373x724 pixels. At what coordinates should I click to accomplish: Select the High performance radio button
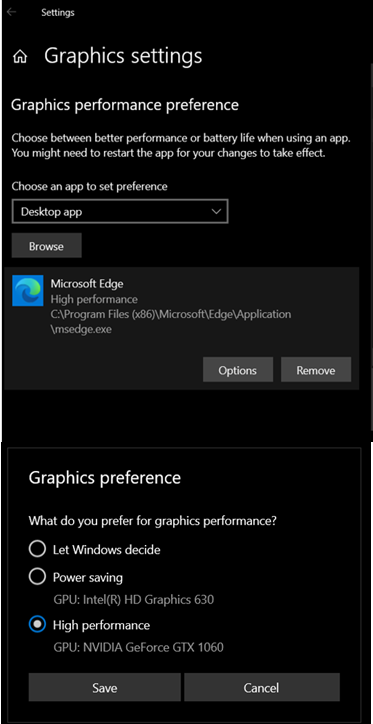click(x=37, y=625)
